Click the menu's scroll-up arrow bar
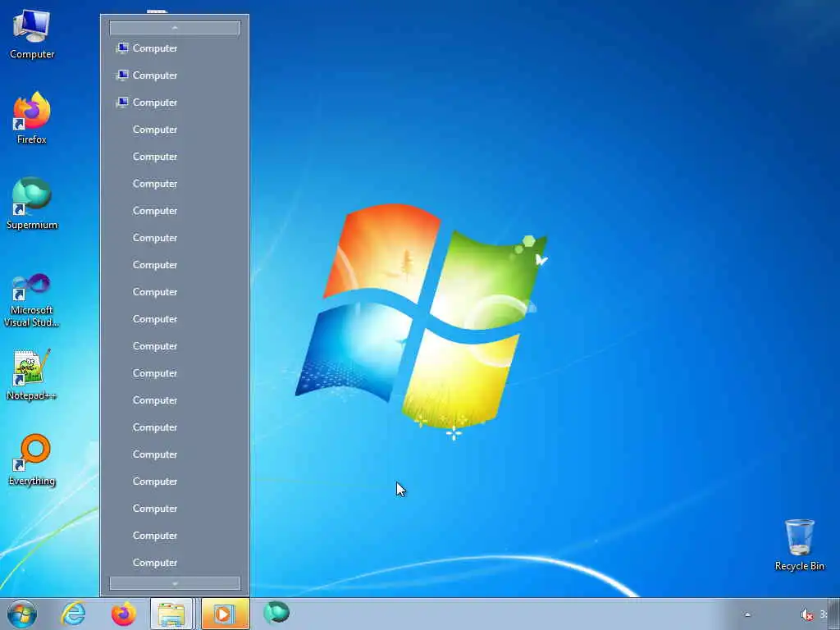 click(x=175, y=28)
